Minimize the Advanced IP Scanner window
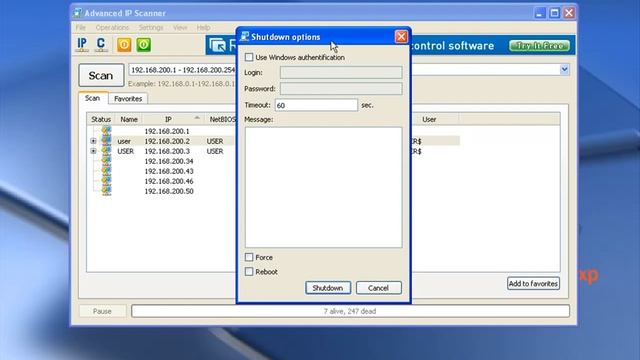Viewport: 640px width, 360px height. click(x=540, y=13)
